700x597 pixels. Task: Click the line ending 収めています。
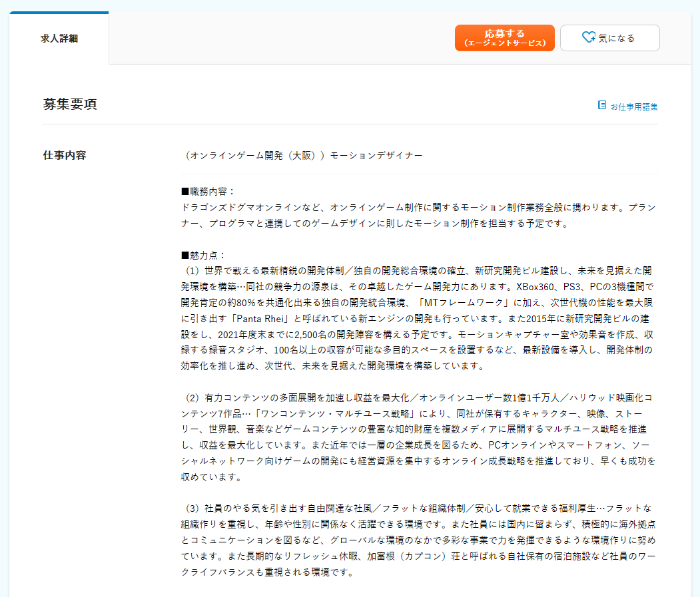(x=213, y=477)
